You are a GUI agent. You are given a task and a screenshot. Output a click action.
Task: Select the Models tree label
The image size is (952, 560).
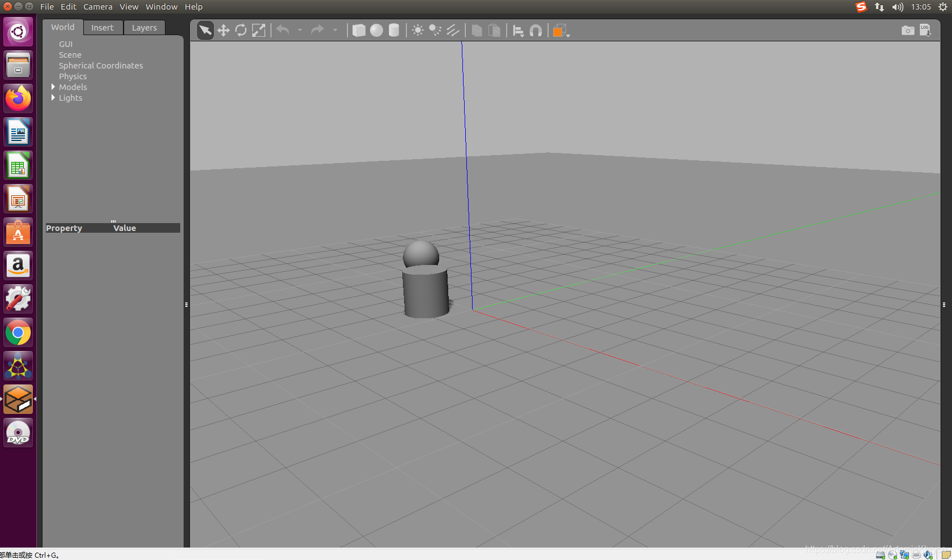click(73, 87)
